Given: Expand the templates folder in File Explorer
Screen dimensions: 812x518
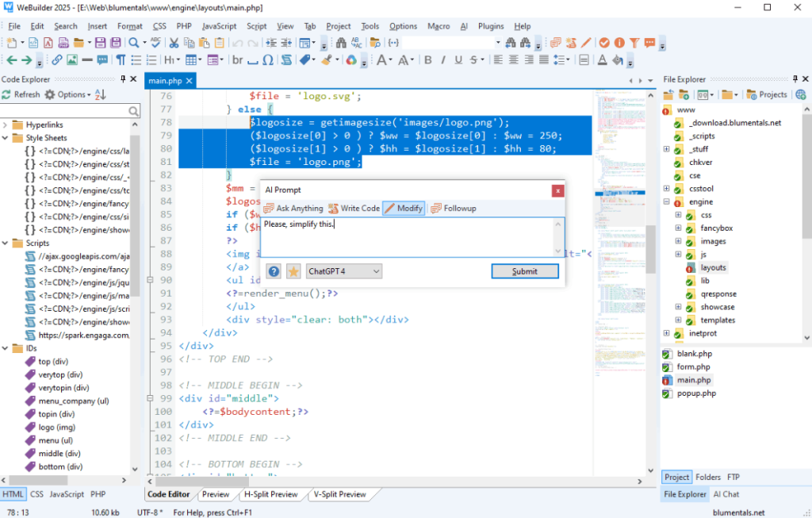Looking at the screenshot, I should point(678,320).
